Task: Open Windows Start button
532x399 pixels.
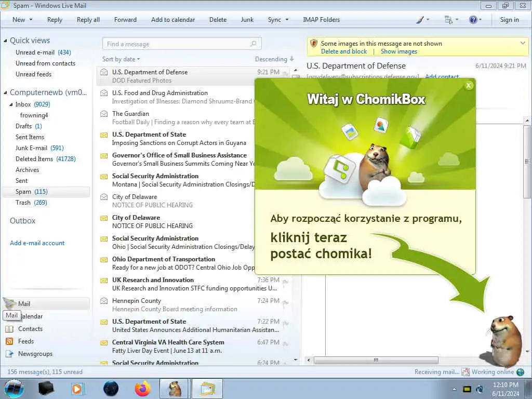Action: pyautogui.click(x=14, y=389)
